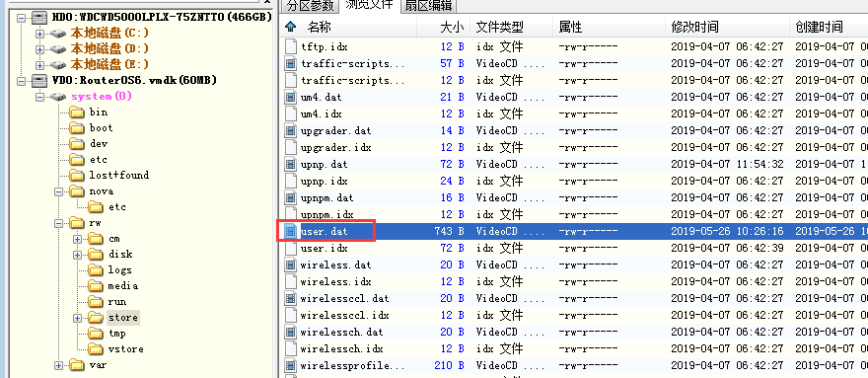The image size is (868, 378).
Task: Select the bin folder icon
Action: click(78, 113)
